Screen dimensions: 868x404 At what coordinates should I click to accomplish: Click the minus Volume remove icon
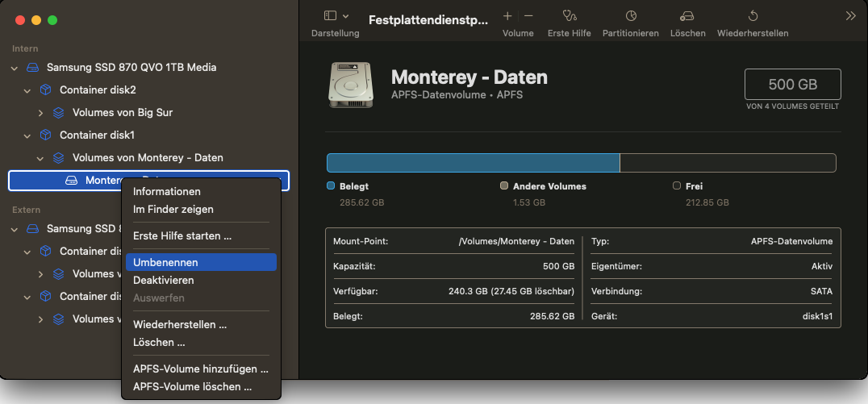(x=528, y=16)
